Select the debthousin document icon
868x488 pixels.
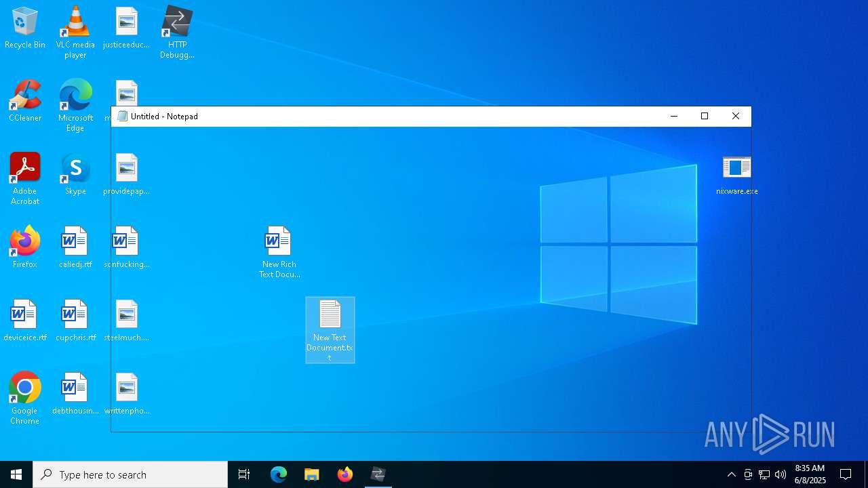pyautogui.click(x=75, y=394)
